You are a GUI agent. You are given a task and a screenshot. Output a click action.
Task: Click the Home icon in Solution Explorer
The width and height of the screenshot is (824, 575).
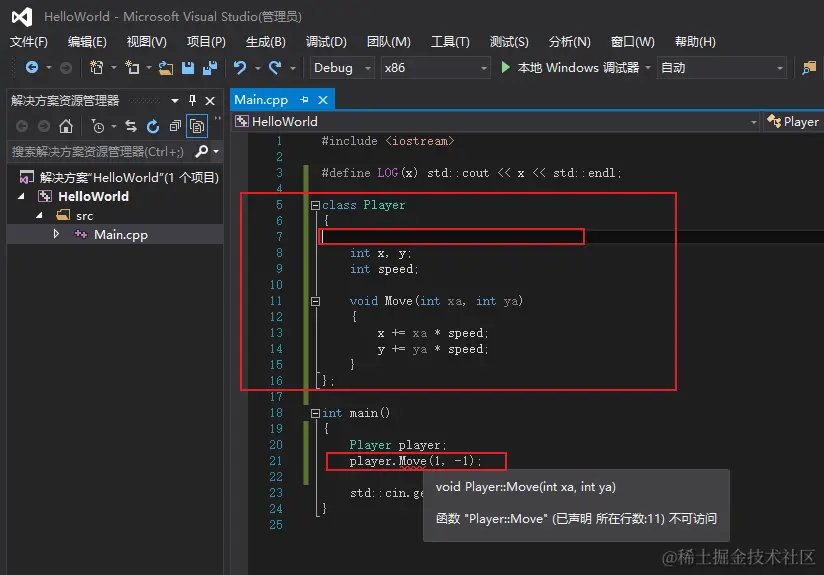pyautogui.click(x=66, y=126)
